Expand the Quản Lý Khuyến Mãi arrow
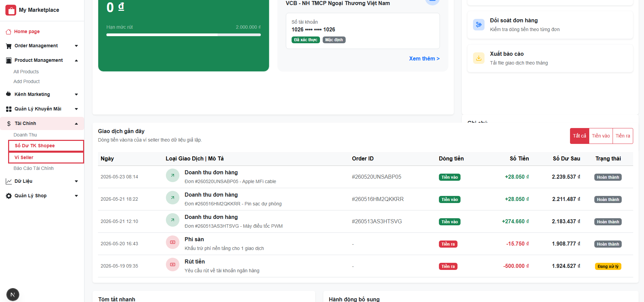Viewport: 644px width, 302px height. click(76, 109)
